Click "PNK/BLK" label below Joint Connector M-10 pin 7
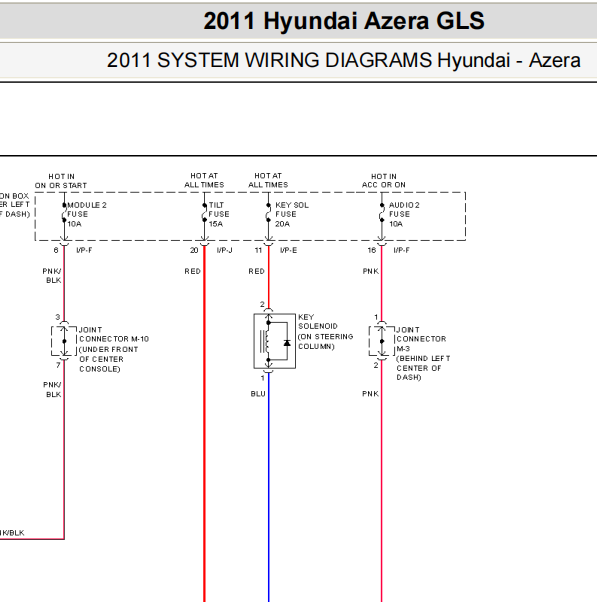This screenshot has height=602, width=597. click(52, 389)
